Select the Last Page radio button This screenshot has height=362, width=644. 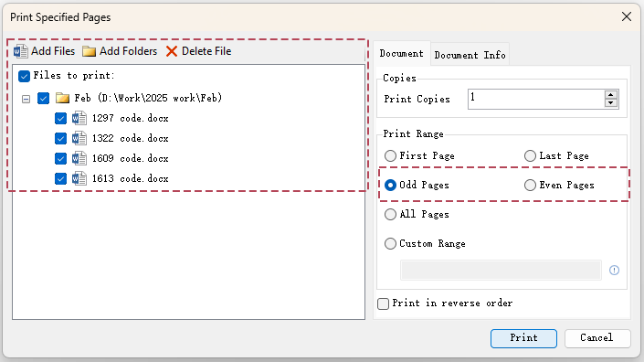coord(530,155)
